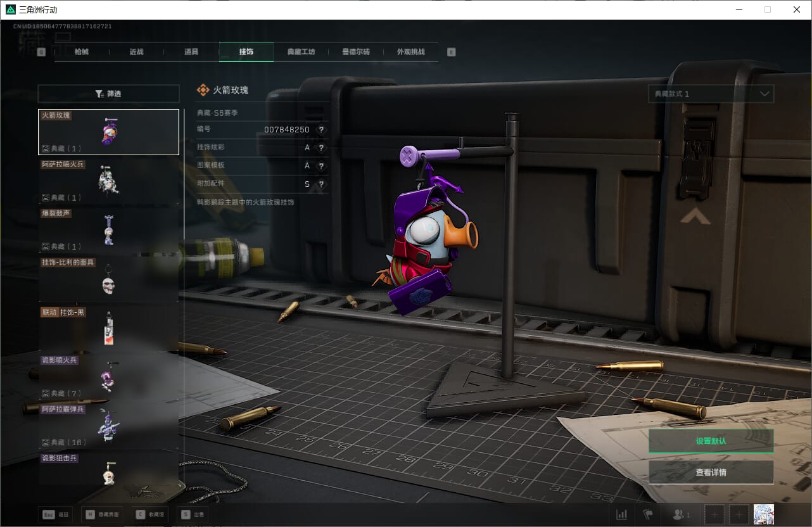Click the 设置默认 button
Screen dimensions: 812x527
coord(711,441)
